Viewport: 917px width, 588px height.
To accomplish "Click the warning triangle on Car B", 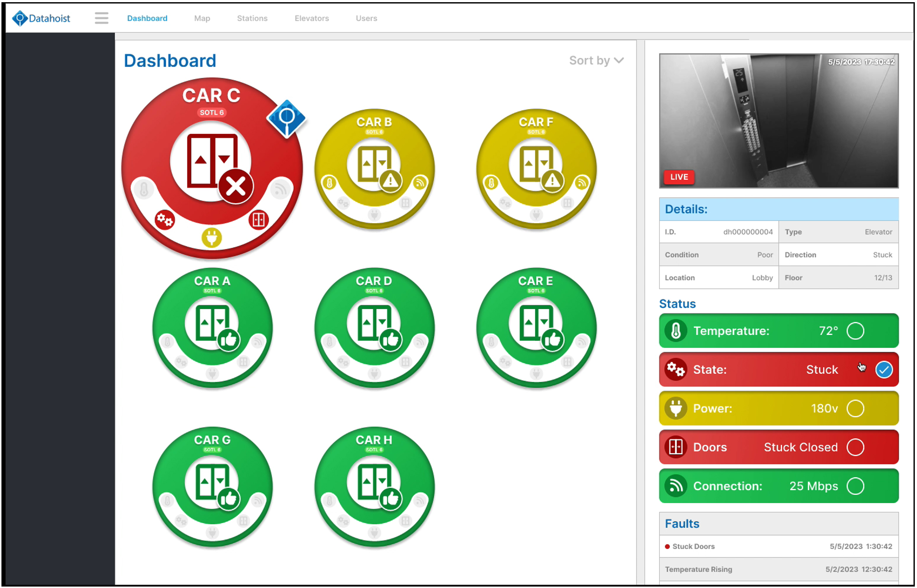I will click(x=390, y=180).
